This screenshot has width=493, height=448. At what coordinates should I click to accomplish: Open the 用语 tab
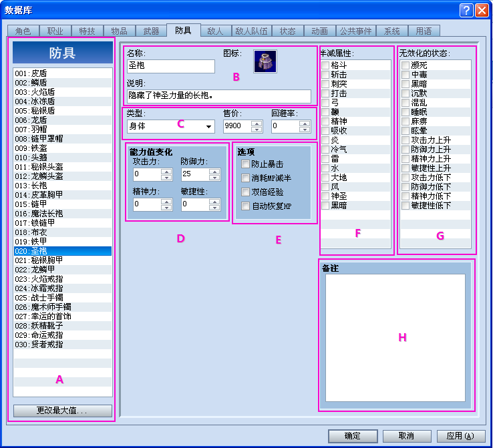tap(424, 31)
